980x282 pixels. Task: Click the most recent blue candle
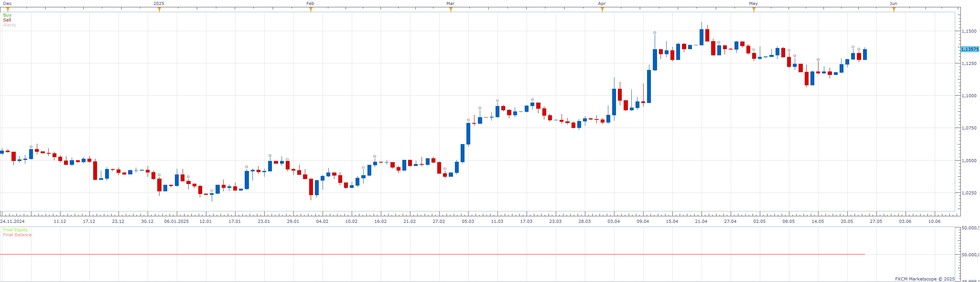[865, 54]
